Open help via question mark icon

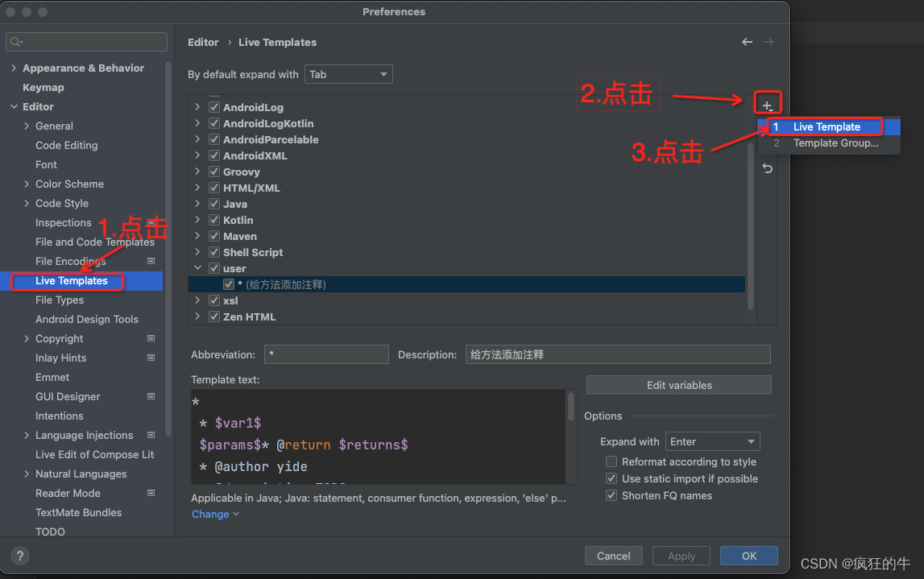point(20,556)
